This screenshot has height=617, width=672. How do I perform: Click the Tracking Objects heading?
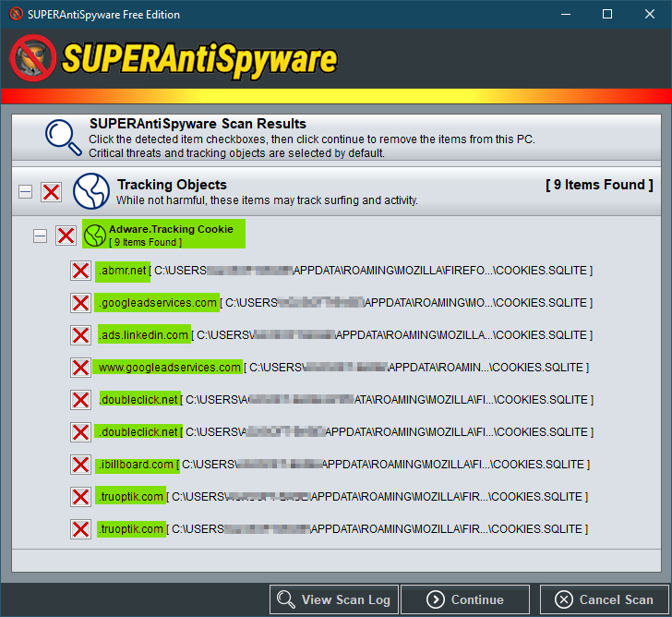(x=172, y=185)
